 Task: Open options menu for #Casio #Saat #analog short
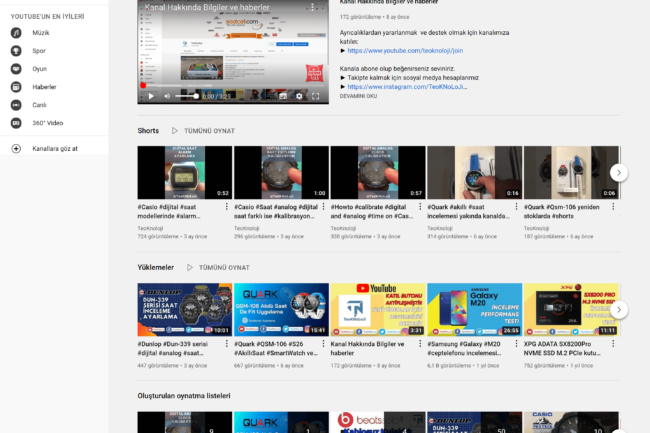(x=323, y=207)
